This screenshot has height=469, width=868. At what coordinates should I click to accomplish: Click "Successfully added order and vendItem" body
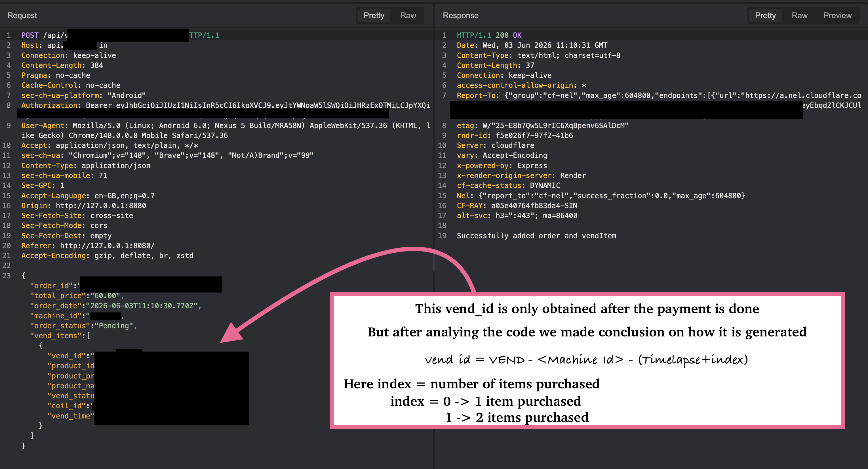536,236
